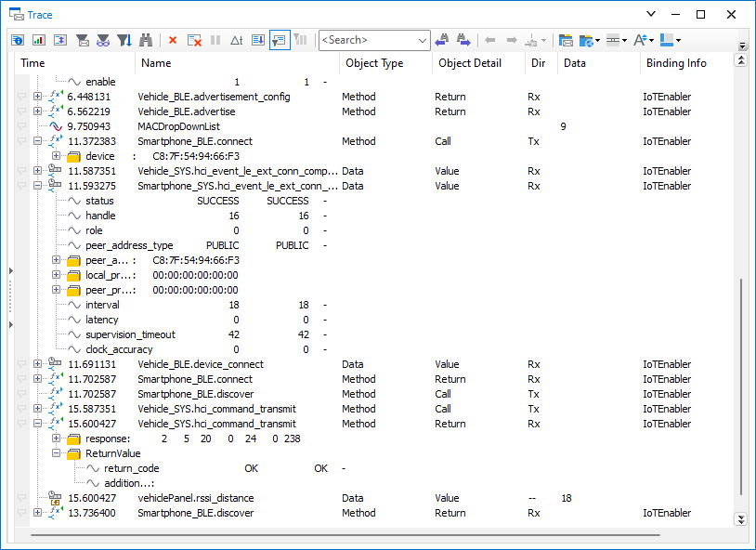Toggle marker on 9.750943 MACDropDownList row
This screenshot has height=550, width=756.
[21, 126]
